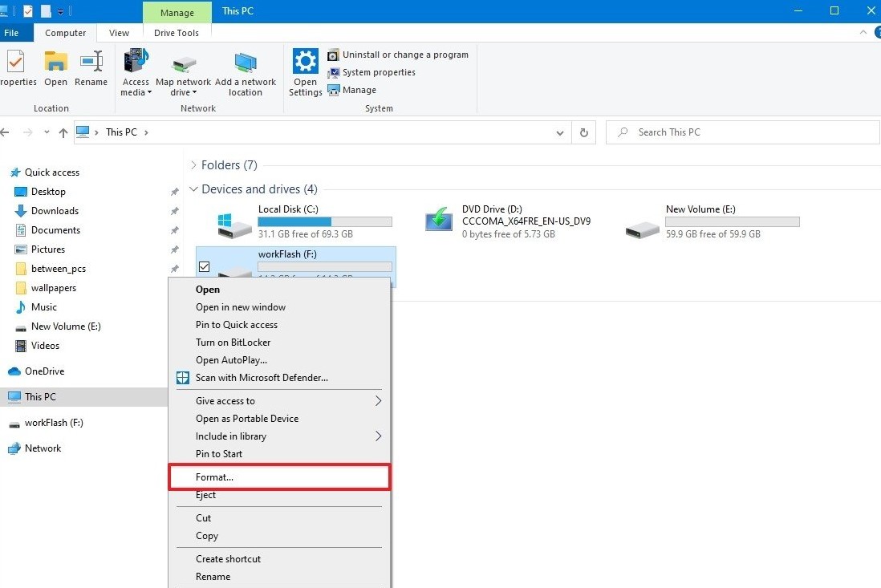Image resolution: width=881 pixels, height=588 pixels.
Task: Open the address bar history dropdown
Action: [x=561, y=132]
